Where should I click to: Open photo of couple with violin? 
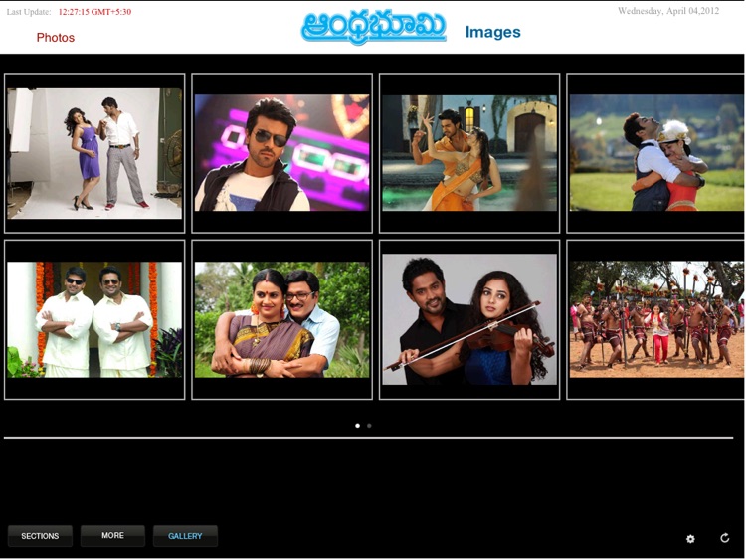(x=469, y=319)
